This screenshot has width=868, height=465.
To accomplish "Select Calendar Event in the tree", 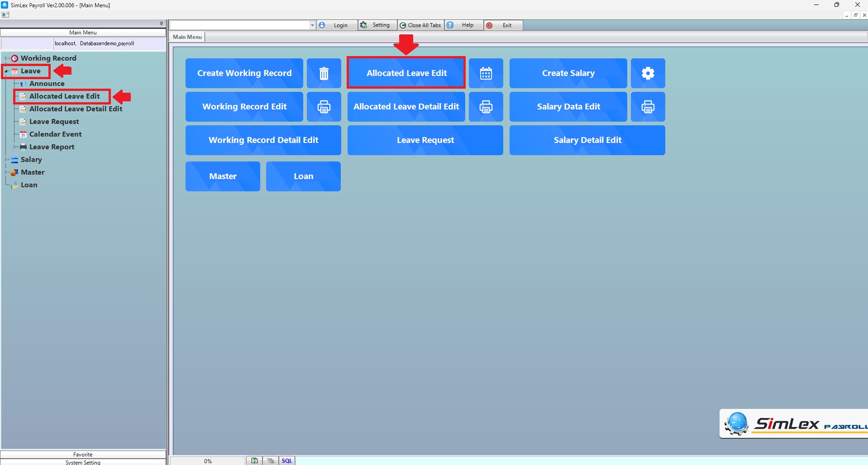I will pos(55,134).
